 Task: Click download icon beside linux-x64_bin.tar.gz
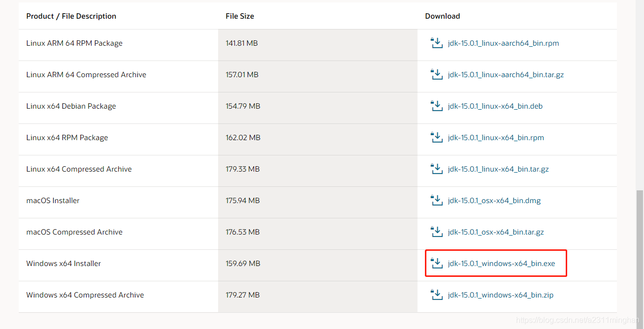pos(436,169)
